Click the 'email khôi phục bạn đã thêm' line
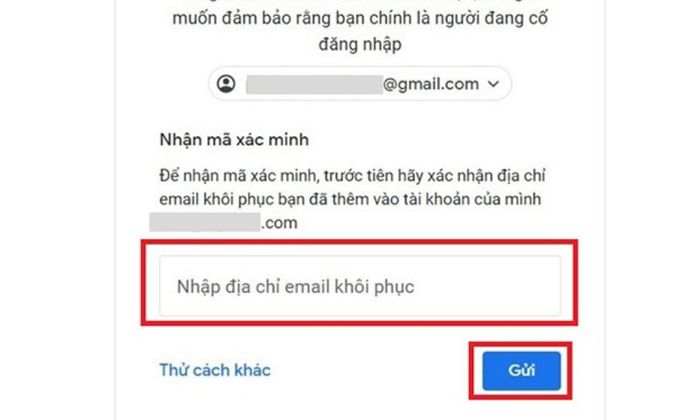700x420 pixels. pyautogui.click(x=350, y=199)
